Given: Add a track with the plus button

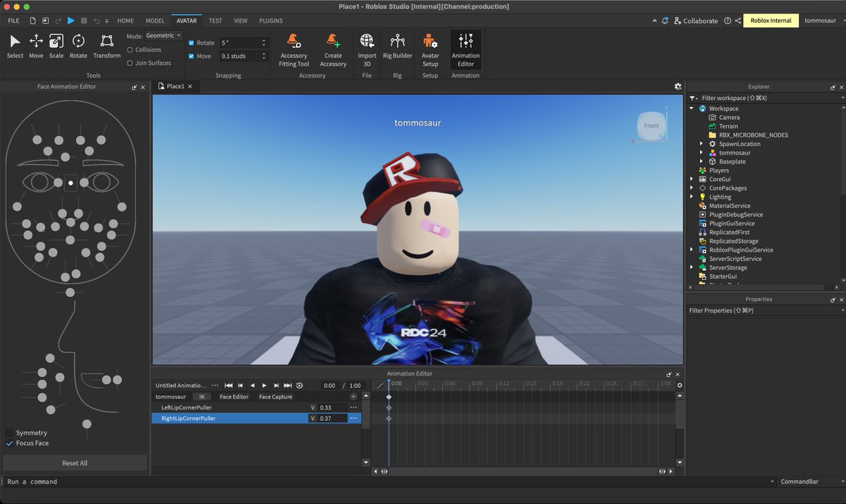Looking at the screenshot, I should tap(353, 397).
